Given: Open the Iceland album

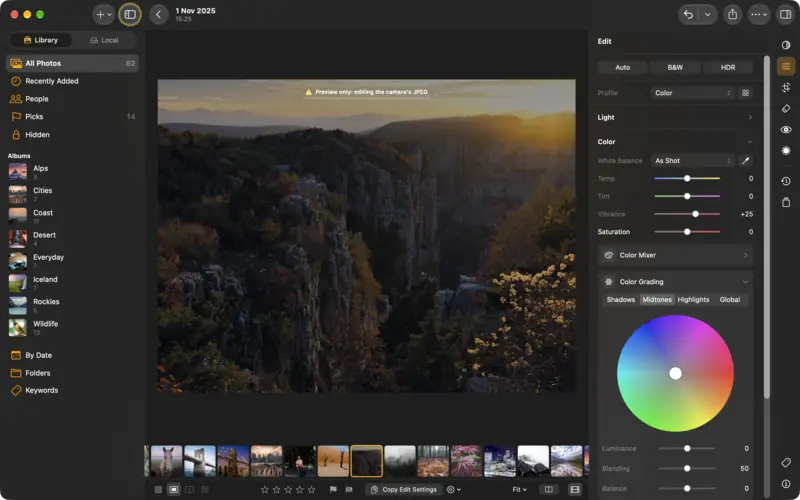Looking at the screenshot, I should pyautogui.click(x=72, y=283).
